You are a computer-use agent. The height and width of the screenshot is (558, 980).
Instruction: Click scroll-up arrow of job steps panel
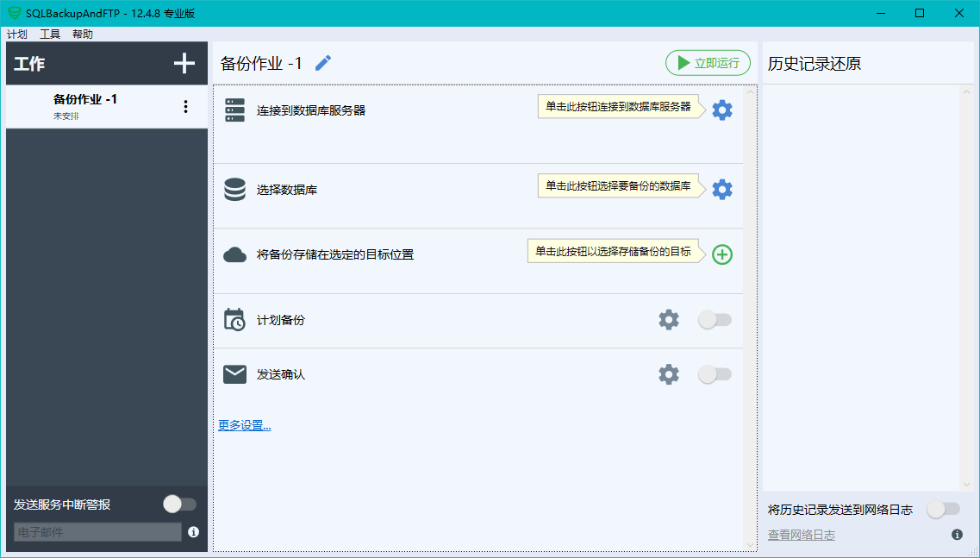pos(750,92)
